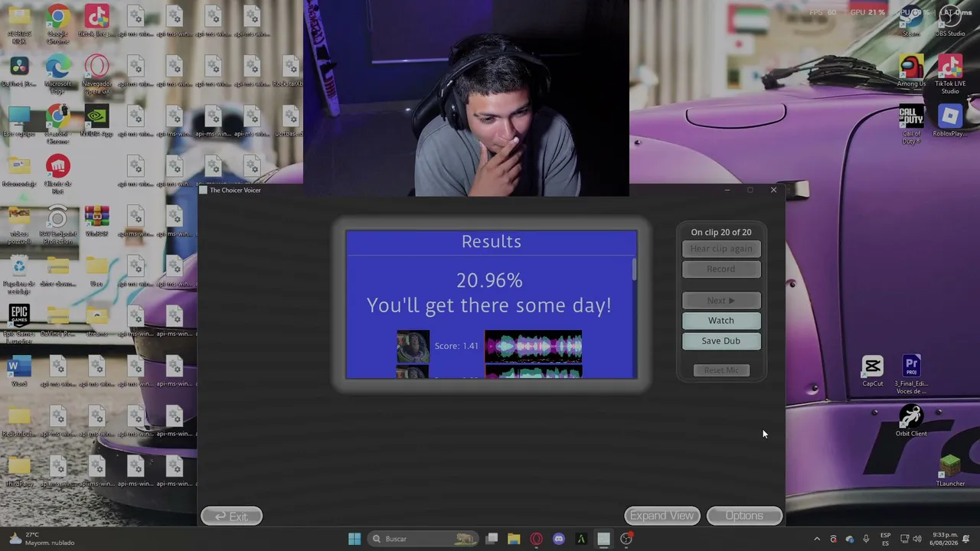Launch TikTok LIVE Studio from desktop
Image resolution: width=980 pixels, height=551 pixels.
[x=950, y=74]
